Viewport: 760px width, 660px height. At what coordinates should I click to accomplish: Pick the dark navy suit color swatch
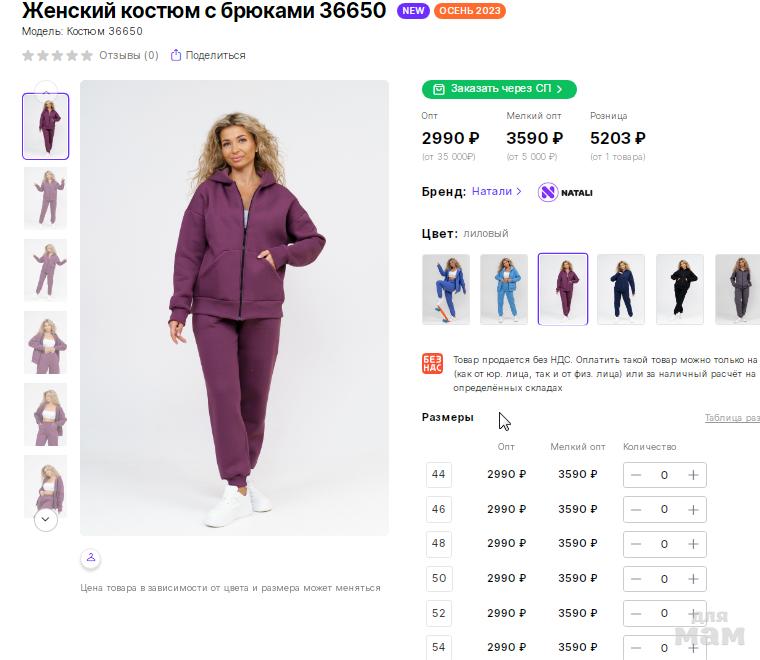621,289
